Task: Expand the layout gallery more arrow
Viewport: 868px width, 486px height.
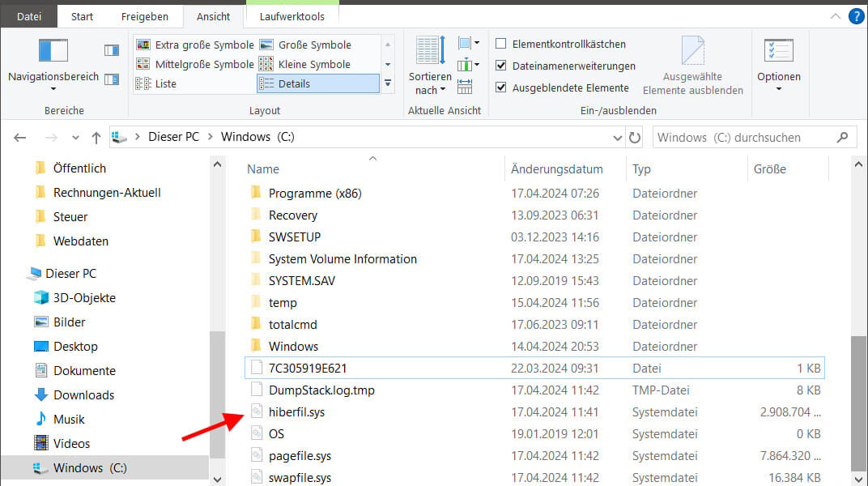Action: tap(388, 83)
